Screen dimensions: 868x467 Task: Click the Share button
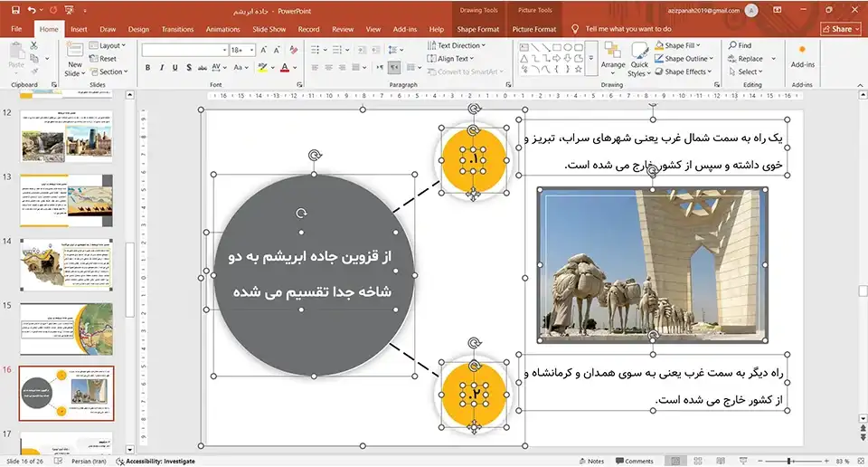coord(841,29)
